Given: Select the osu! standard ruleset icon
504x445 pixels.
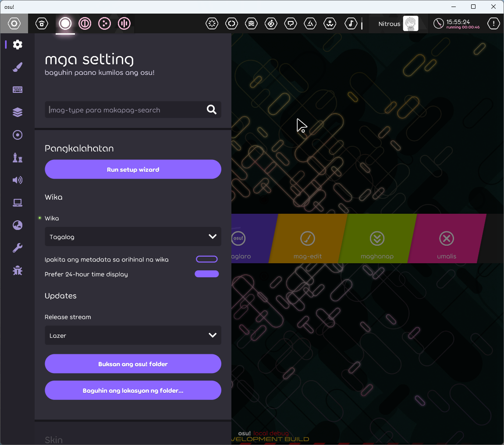Looking at the screenshot, I should click(x=65, y=24).
